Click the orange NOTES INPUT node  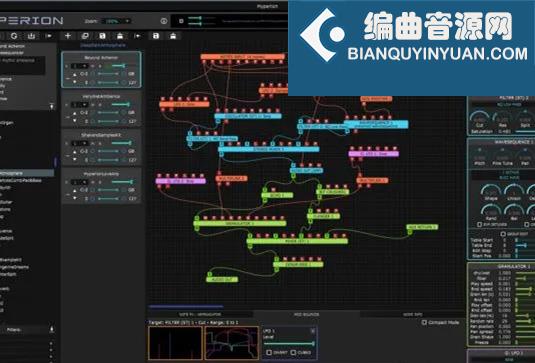point(243,57)
